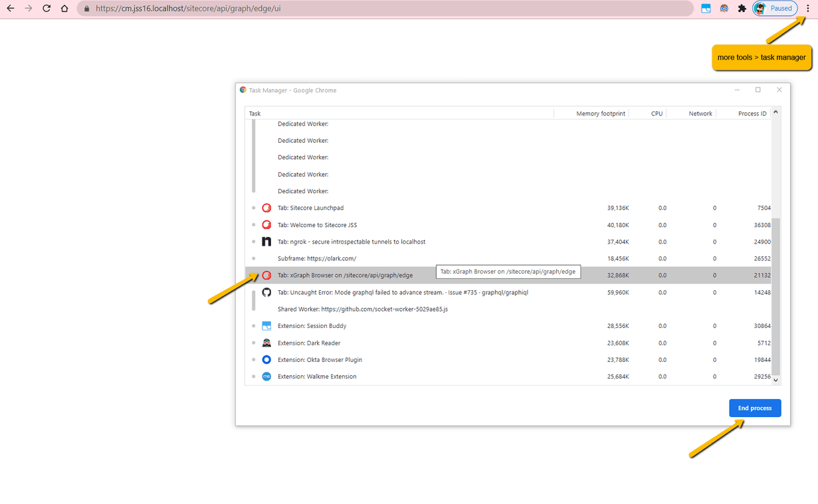This screenshot has width=818, height=504.
Task: Close the Task Manager window
Action: (x=779, y=90)
